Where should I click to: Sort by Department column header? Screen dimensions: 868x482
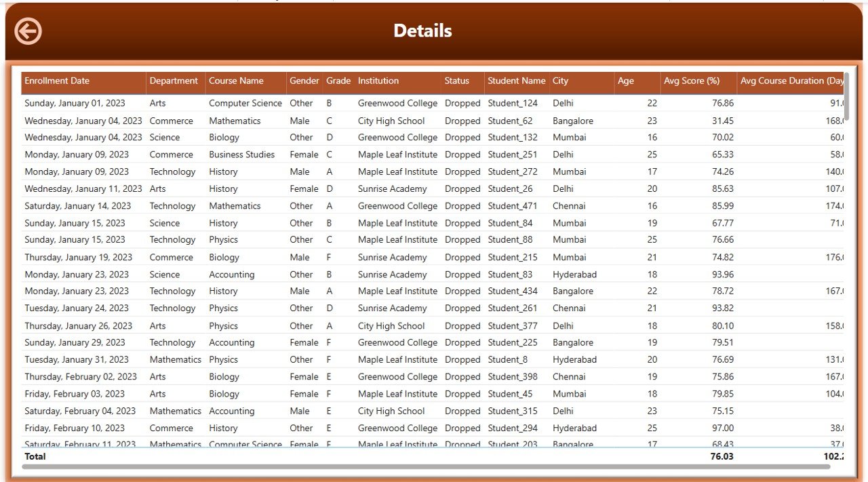[176, 81]
